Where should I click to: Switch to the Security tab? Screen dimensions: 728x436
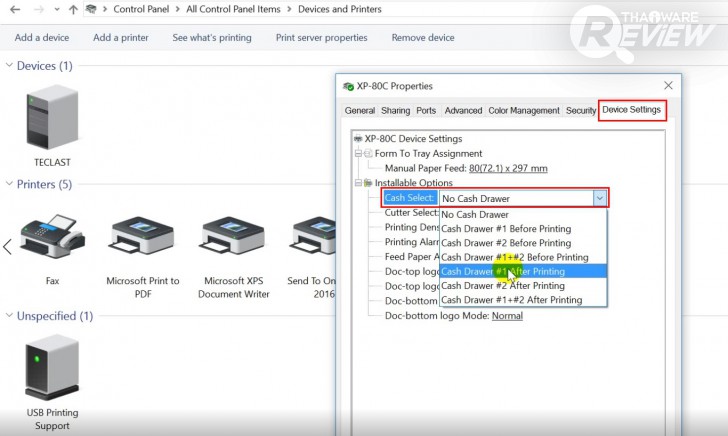[580, 111]
